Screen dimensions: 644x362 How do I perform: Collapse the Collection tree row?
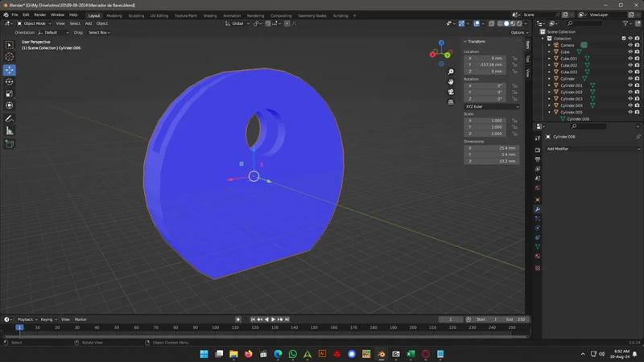pyautogui.click(x=543, y=38)
